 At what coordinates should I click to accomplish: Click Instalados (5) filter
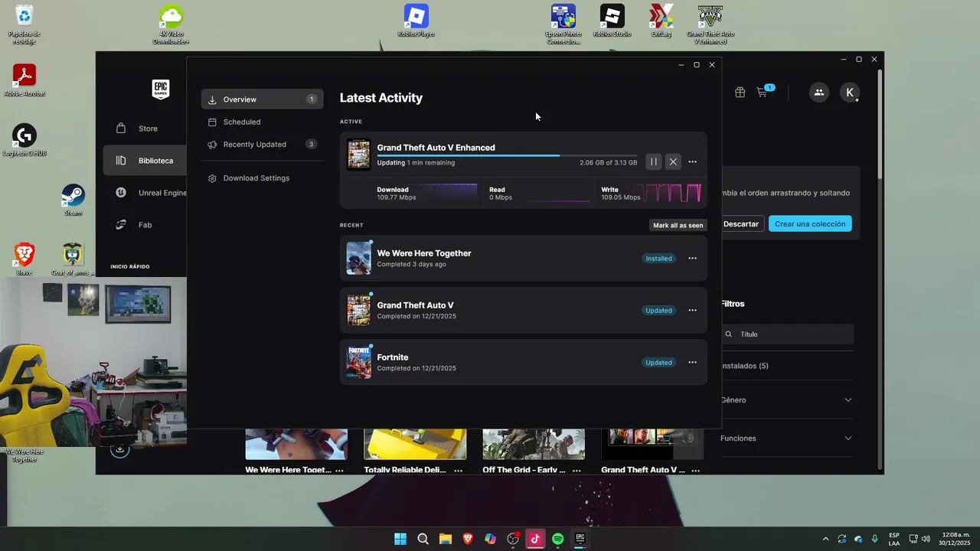click(744, 366)
